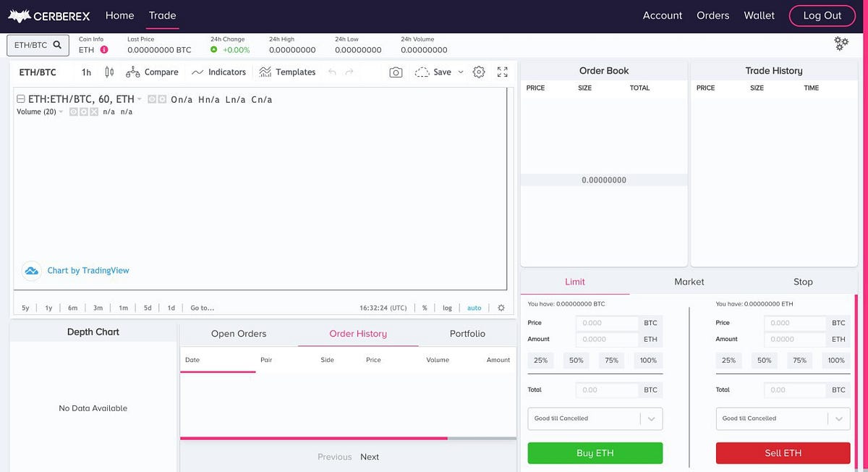Set buy amount to 50%

click(576, 360)
